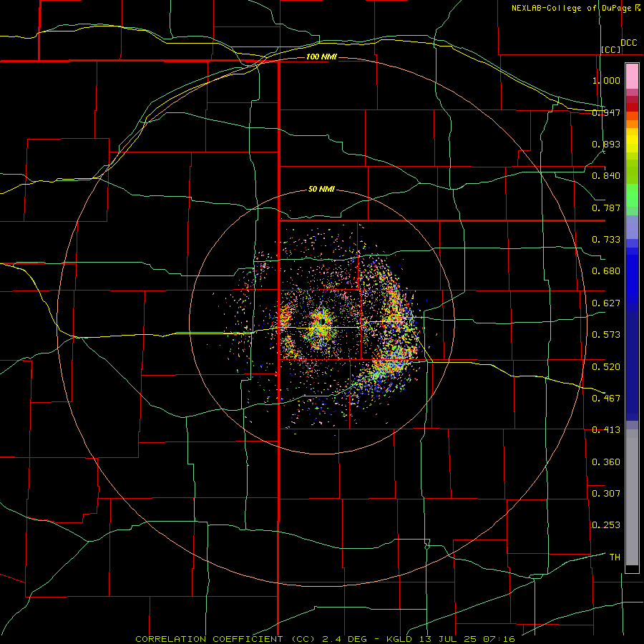The image size is (644, 644).
Task: Pick the red segment of the color bar
Action: coord(632,107)
